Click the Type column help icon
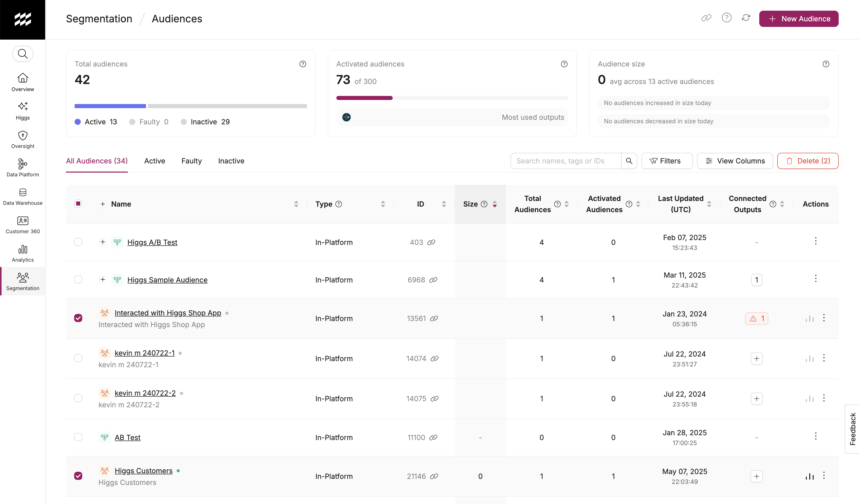This screenshot has width=859, height=504. coord(338,204)
